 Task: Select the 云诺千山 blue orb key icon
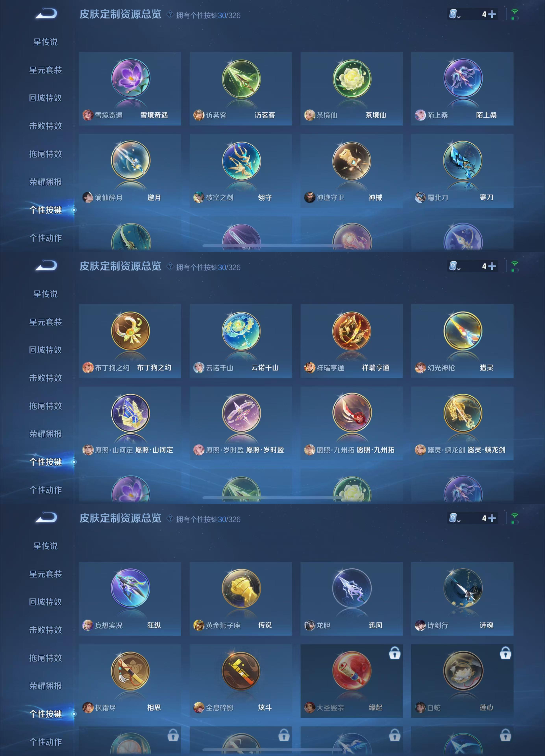pos(241,331)
